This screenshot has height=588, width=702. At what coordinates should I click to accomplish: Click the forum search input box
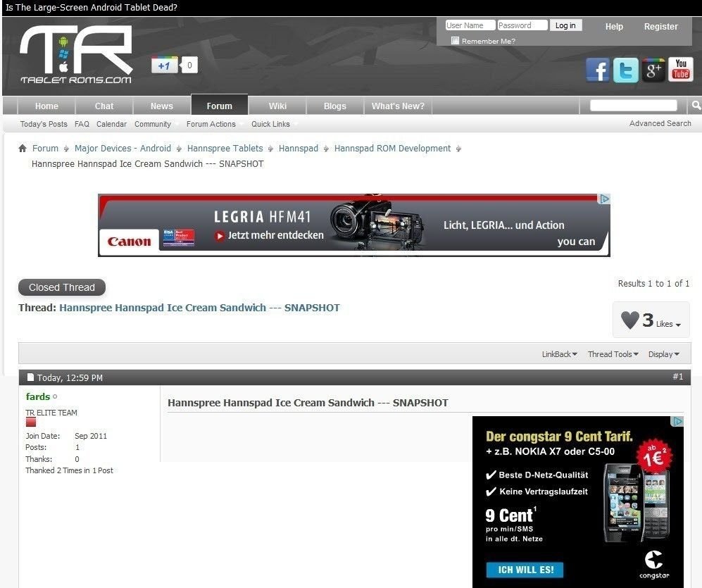coord(634,105)
